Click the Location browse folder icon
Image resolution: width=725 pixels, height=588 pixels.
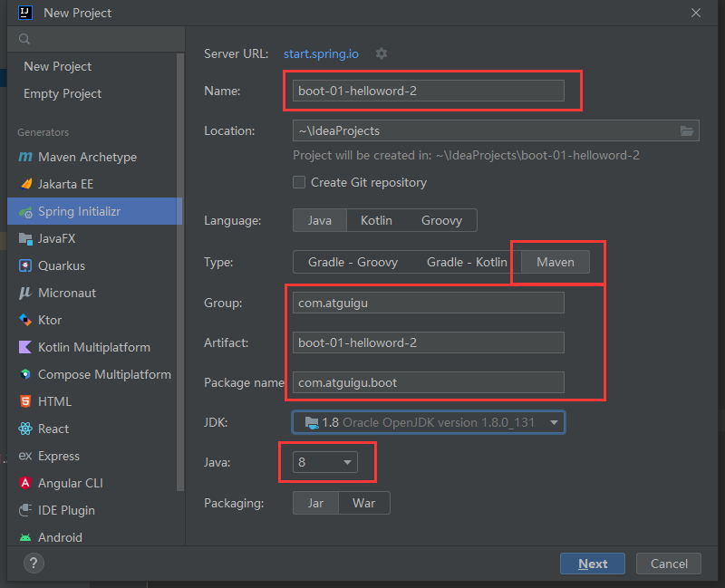(x=687, y=131)
